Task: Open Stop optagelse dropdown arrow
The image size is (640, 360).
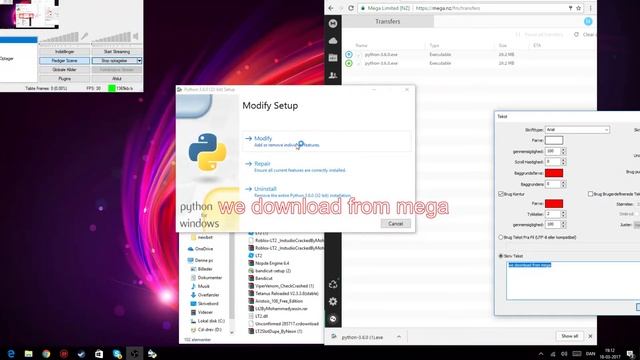Action: (139, 61)
